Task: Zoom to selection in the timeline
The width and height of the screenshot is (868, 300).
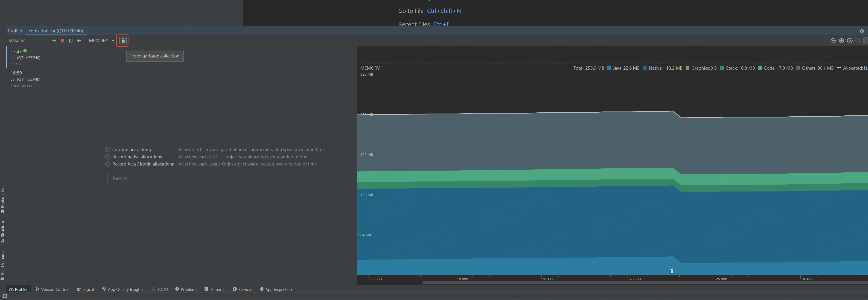Action: pyautogui.click(x=858, y=41)
